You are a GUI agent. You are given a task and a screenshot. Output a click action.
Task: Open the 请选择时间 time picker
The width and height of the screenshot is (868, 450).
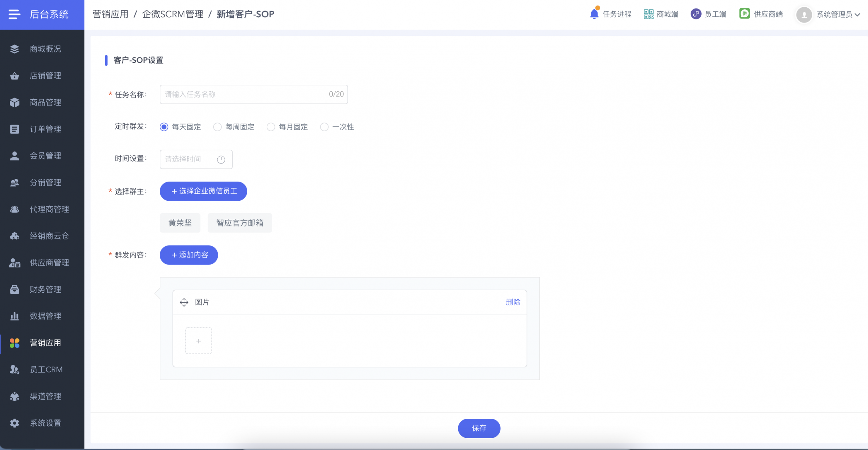click(196, 159)
